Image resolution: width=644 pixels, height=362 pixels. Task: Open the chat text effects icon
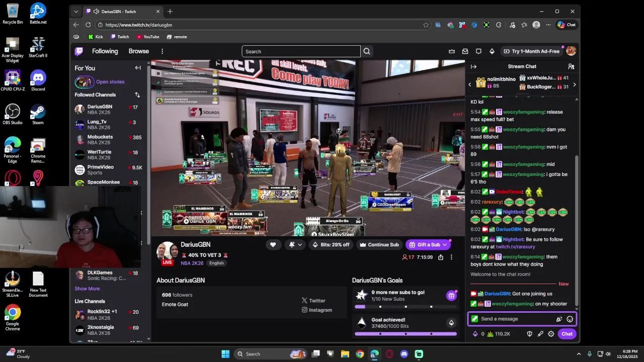(x=559, y=319)
